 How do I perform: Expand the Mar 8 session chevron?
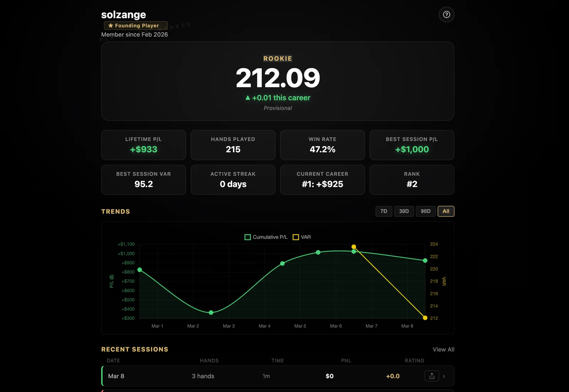click(x=444, y=376)
